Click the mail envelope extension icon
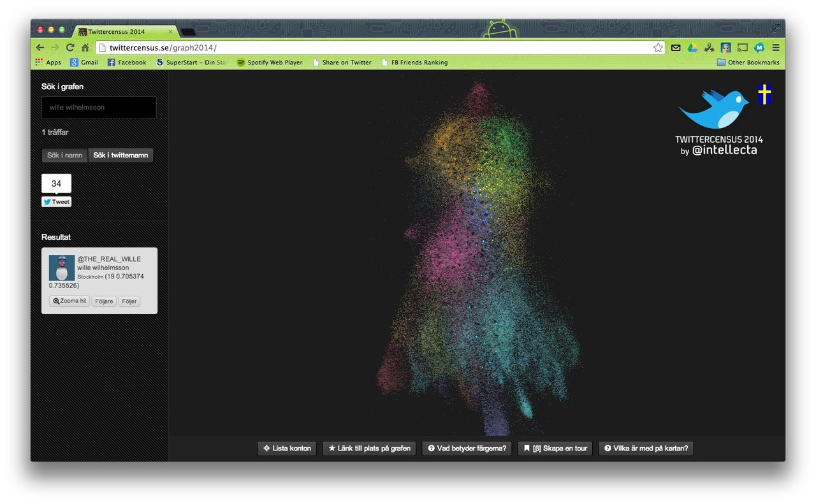This screenshot has width=816, height=504. pyautogui.click(x=676, y=48)
